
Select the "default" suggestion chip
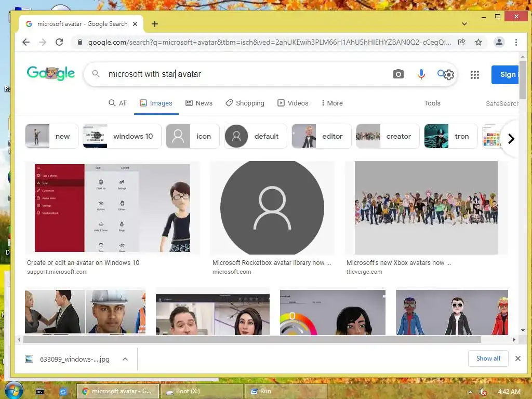point(256,136)
